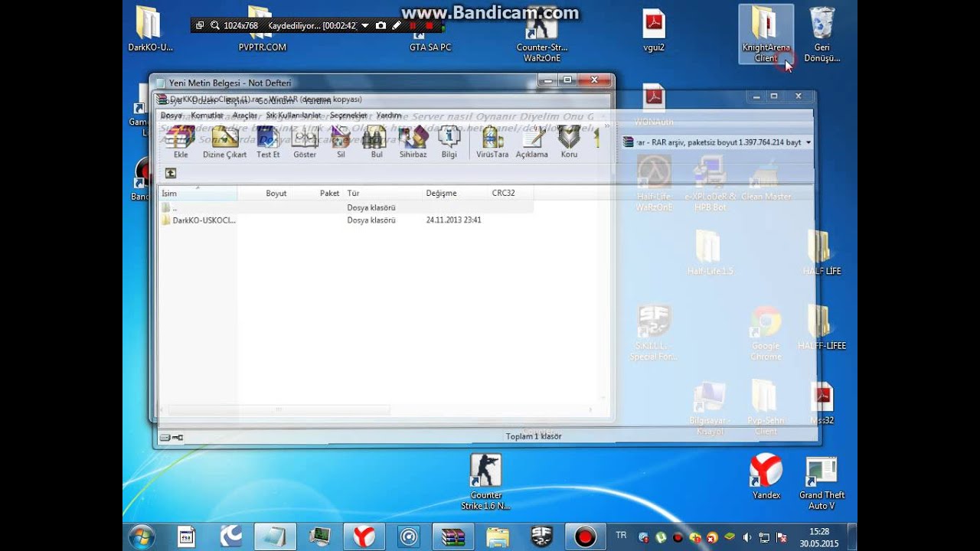
Task: Open Bandicam recording options dropdown arrow
Action: point(364,26)
